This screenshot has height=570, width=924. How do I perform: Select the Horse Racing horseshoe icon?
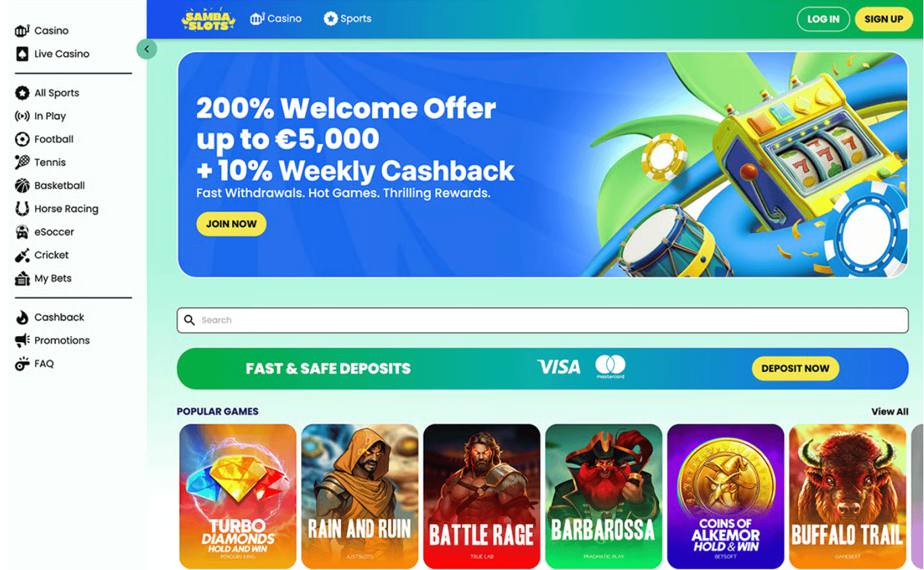tap(22, 209)
